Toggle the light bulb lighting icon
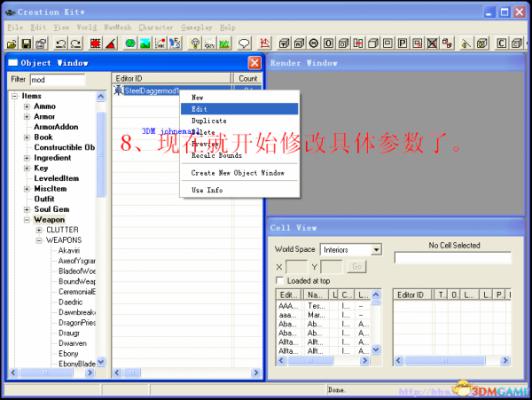 point(195,43)
